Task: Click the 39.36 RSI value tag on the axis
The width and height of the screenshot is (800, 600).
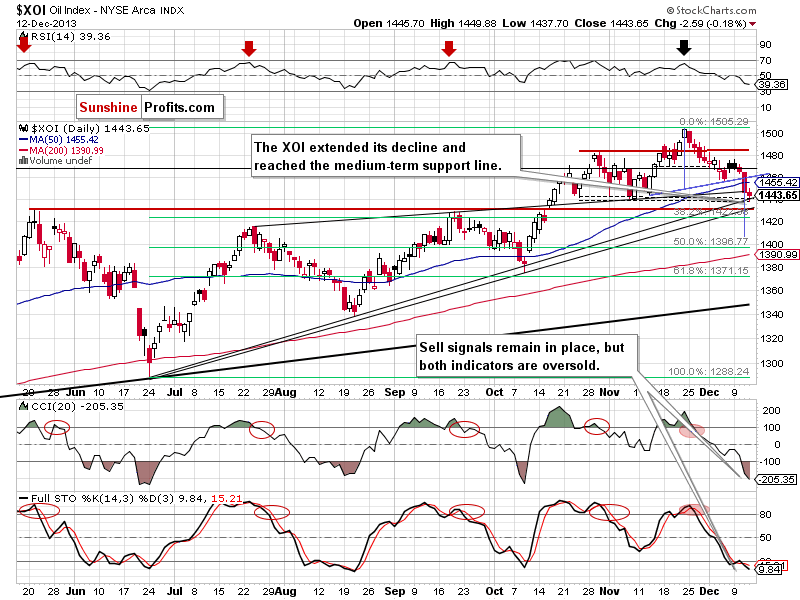Action: 771,85
